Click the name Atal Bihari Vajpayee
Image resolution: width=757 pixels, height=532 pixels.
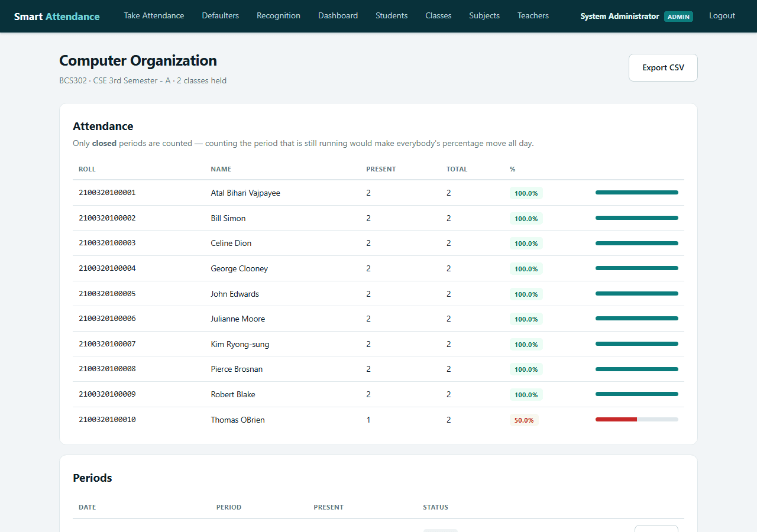click(245, 193)
